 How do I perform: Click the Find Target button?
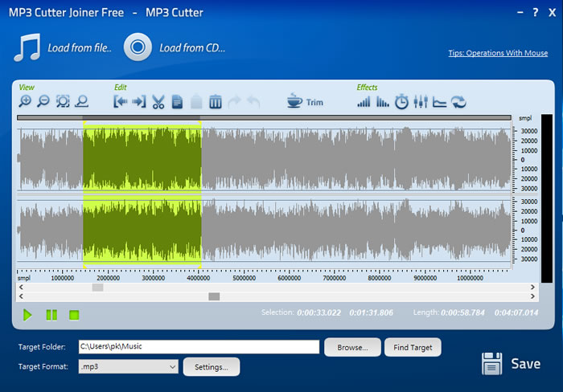[413, 347]
